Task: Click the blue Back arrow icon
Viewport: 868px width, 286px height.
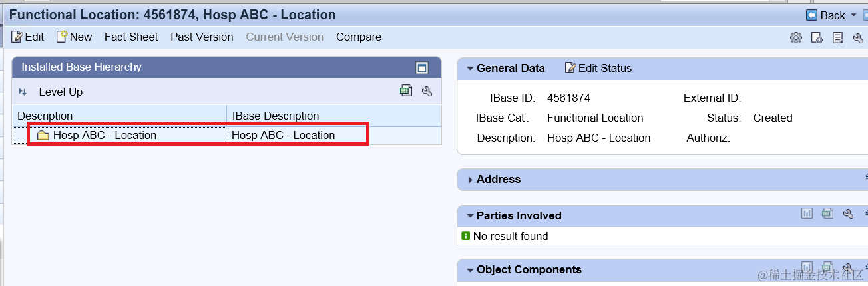Action: click(x=811, y=15)
